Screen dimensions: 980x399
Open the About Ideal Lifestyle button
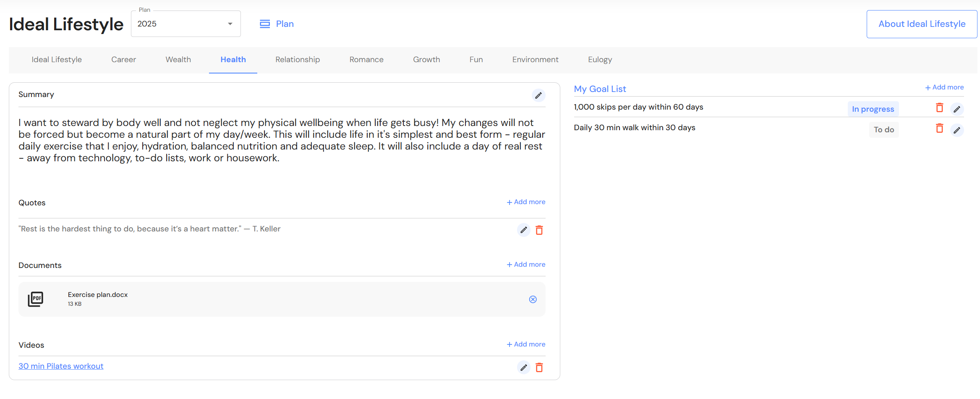pos(922,24)
